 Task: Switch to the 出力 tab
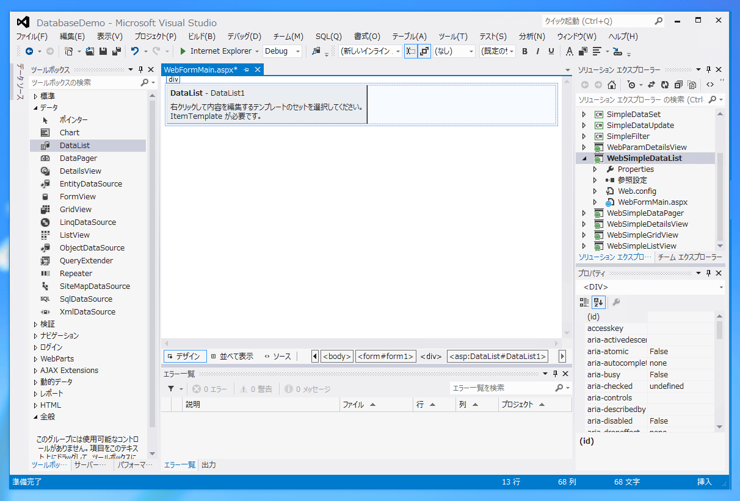pos(209,465)
